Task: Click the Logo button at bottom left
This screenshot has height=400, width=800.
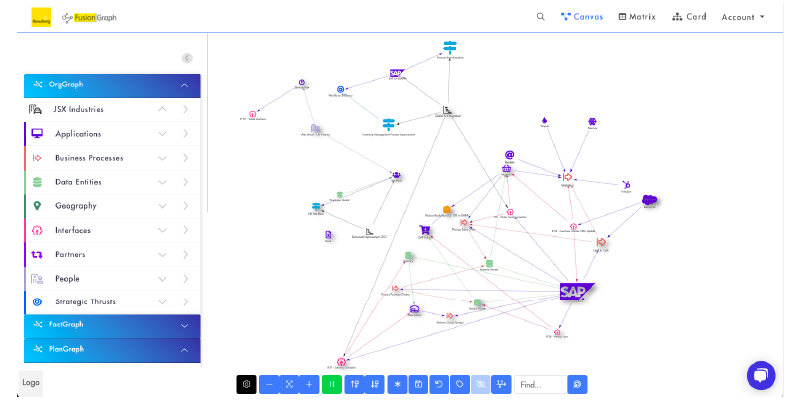Action: pos(31,383)
